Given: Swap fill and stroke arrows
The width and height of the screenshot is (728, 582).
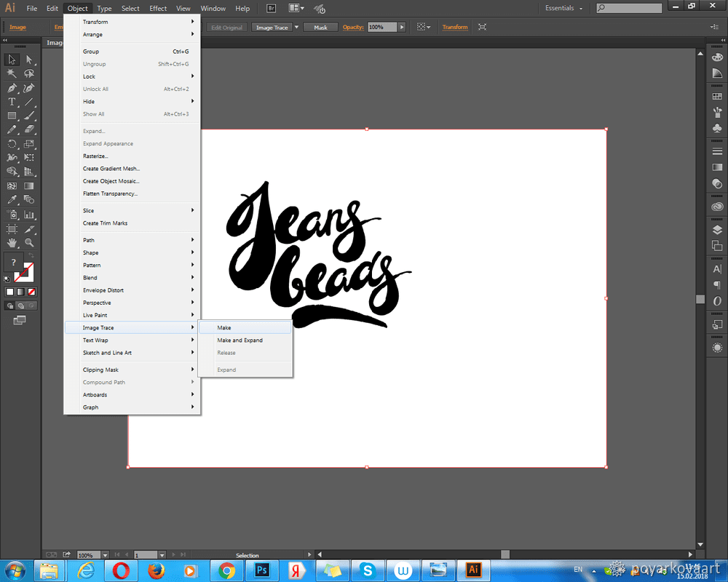Looking at the screenshot, I should point(31,256).
